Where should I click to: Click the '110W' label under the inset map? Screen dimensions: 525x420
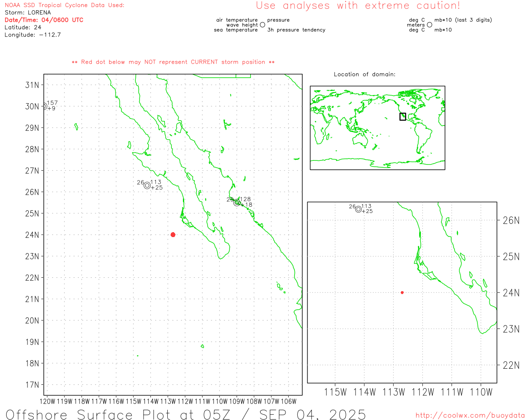(x=481, y=392)
